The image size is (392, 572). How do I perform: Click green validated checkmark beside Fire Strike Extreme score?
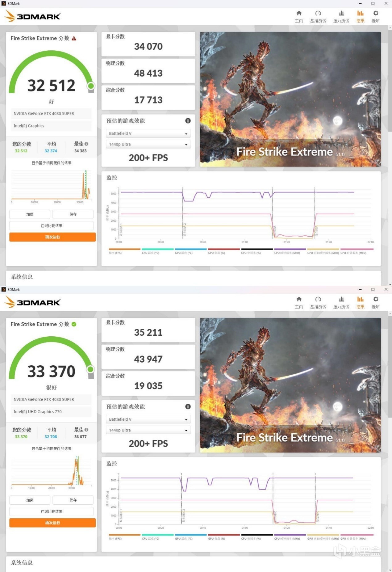point(74,324)
